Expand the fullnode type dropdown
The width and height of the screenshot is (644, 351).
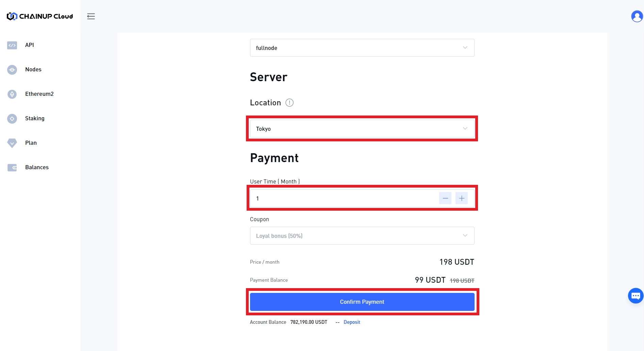click(362, 48)
